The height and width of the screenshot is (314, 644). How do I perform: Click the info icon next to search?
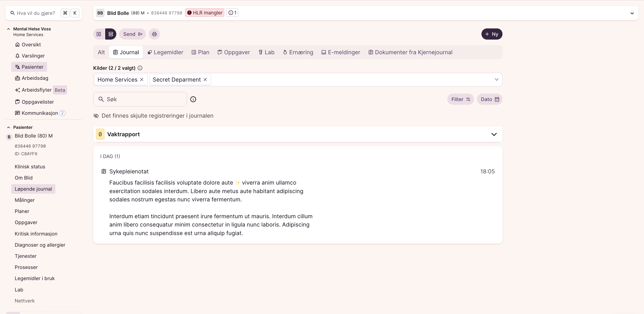193,99
